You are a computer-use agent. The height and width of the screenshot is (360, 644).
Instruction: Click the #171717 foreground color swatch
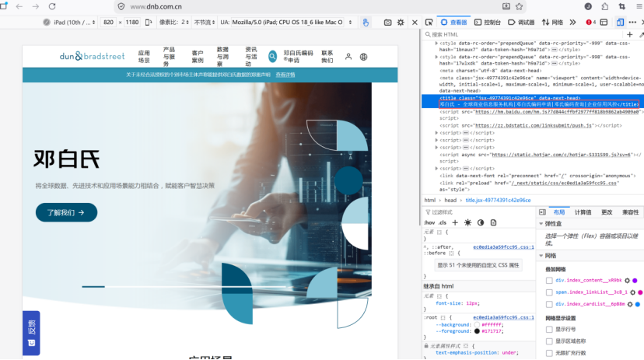point(477,331)
